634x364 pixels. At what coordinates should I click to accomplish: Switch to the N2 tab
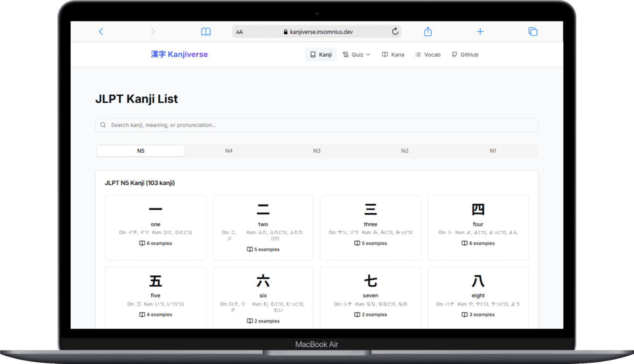click(405, 151)
